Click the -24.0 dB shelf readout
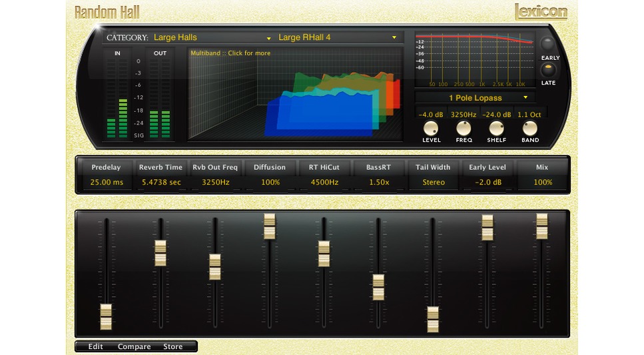The height and width of the screenshot is (355, 644). [496, 115]
